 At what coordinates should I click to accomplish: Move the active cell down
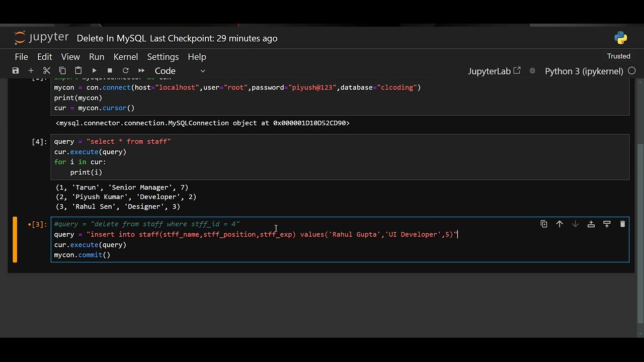pos(575,224)
